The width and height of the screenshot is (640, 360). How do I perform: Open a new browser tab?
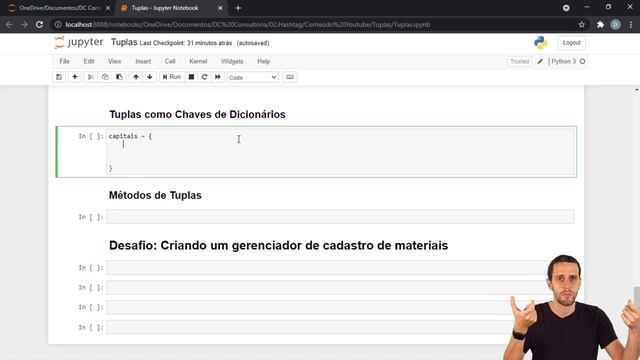click(x=238, y=8)
